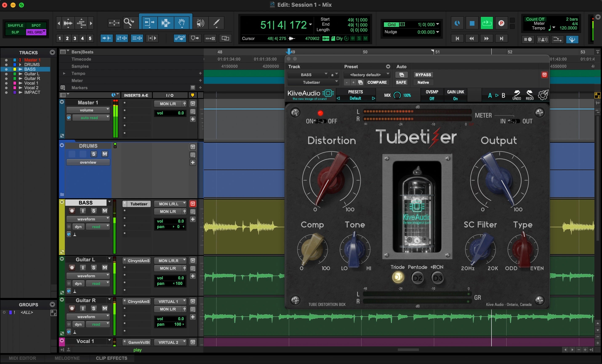The image size is (602, 364).
Task: Select the Pencil tool
Action: pyautogui.click(x=216, y=23)
